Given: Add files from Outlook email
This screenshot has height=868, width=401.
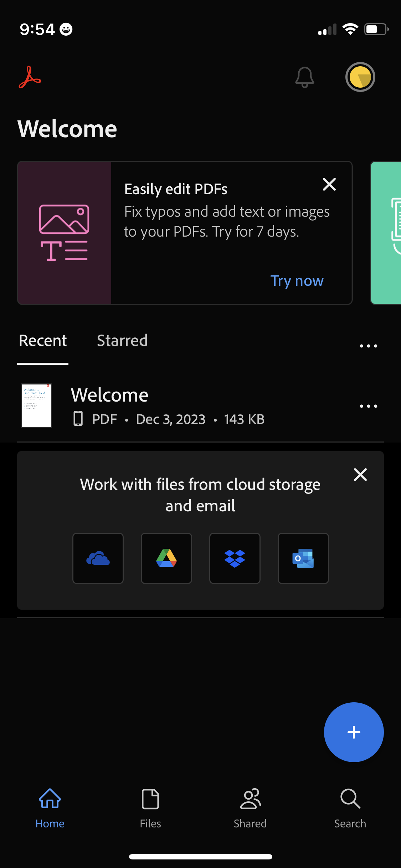Looking at the screenshot, I should [x=303, y=558].
